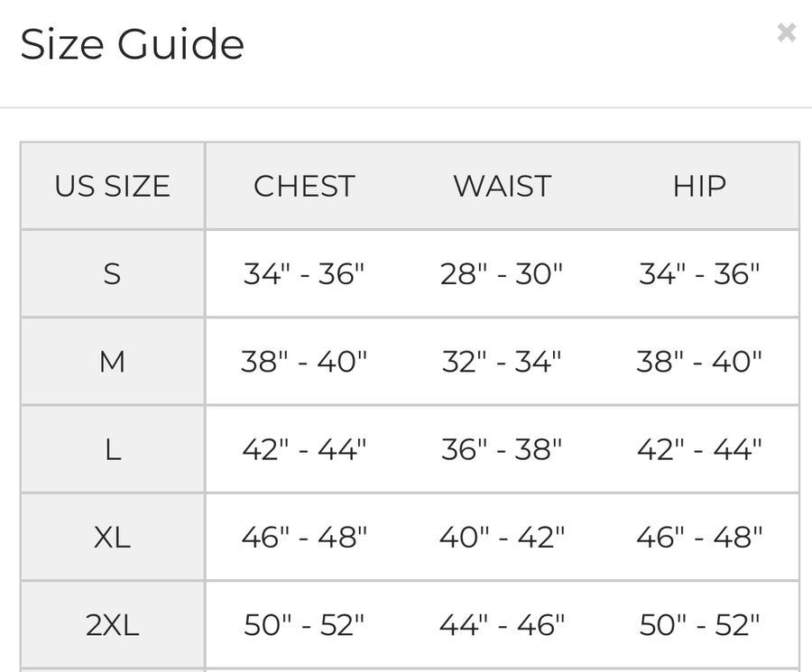Click the L size row label
The height and width of the screenshot is (672, 812).
pos(113,449)
